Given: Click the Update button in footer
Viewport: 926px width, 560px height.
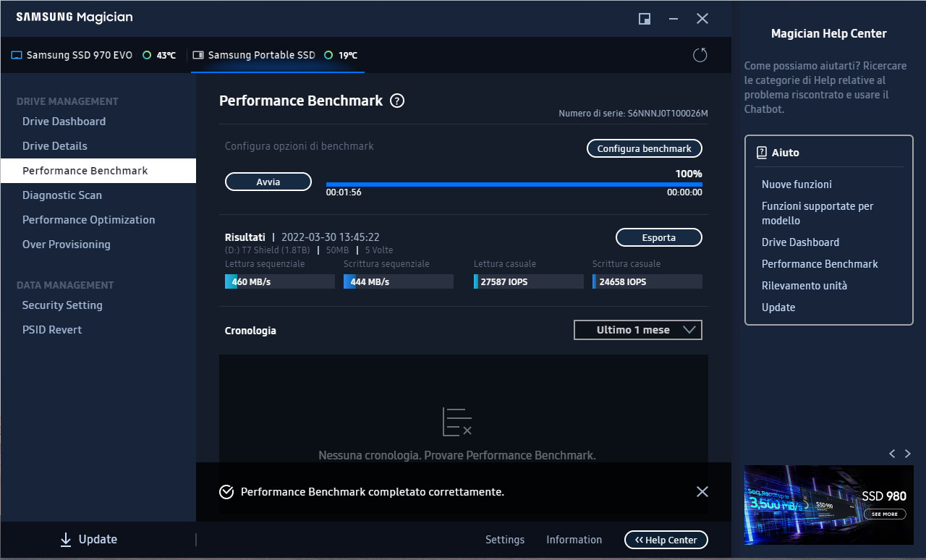Looking at the screenshot, I should [x=88, y=540].
